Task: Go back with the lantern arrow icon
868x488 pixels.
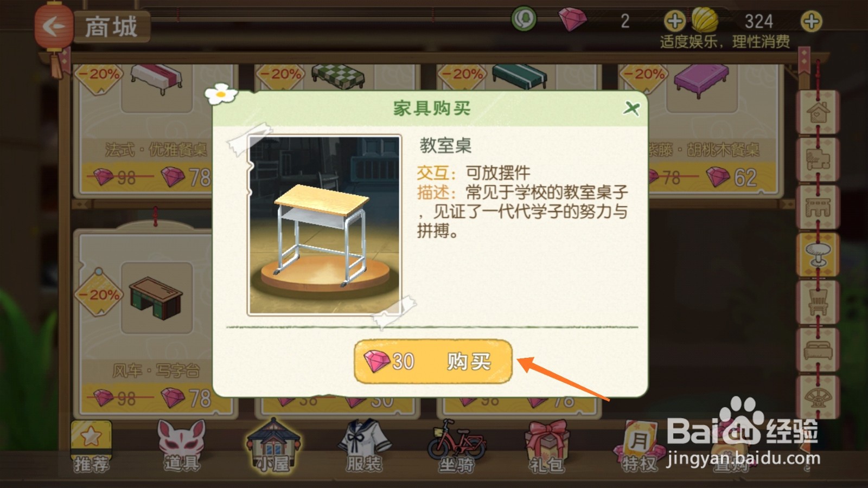Action: (54, 25)
